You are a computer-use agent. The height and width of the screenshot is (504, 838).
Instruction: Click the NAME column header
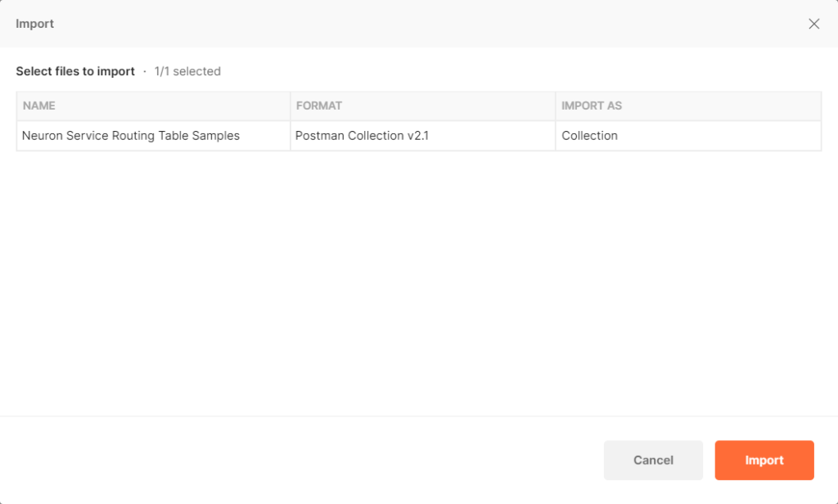(x=38, y=106)
